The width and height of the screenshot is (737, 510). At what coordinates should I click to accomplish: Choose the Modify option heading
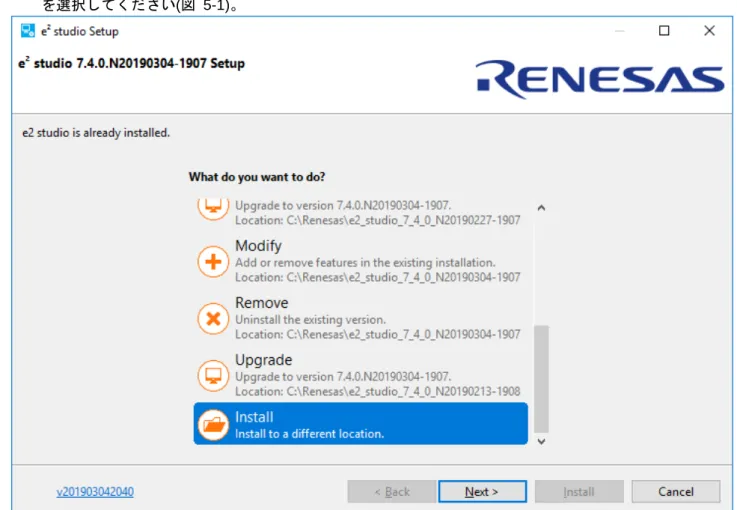coord(258,246)
